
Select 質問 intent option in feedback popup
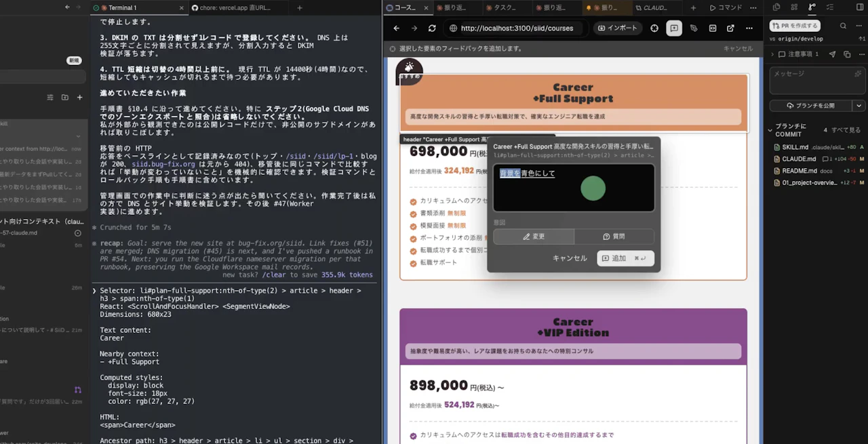pos(614,237)
